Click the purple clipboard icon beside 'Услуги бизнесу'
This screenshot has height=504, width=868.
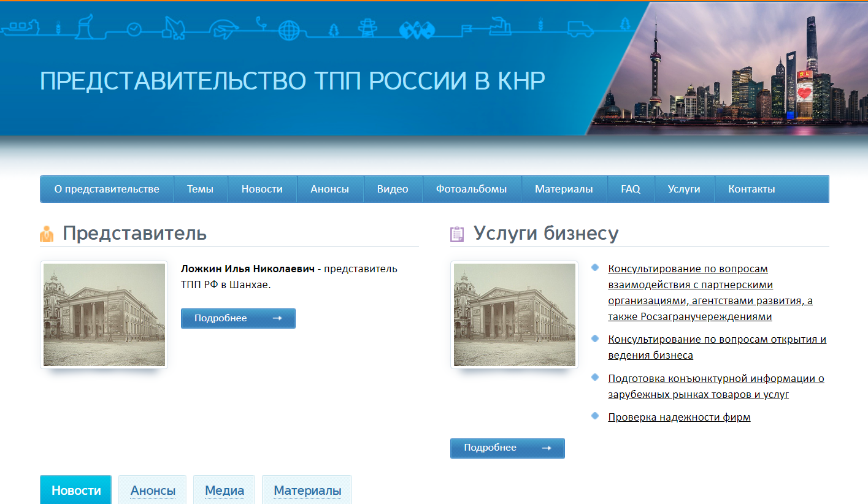(457, 234)
